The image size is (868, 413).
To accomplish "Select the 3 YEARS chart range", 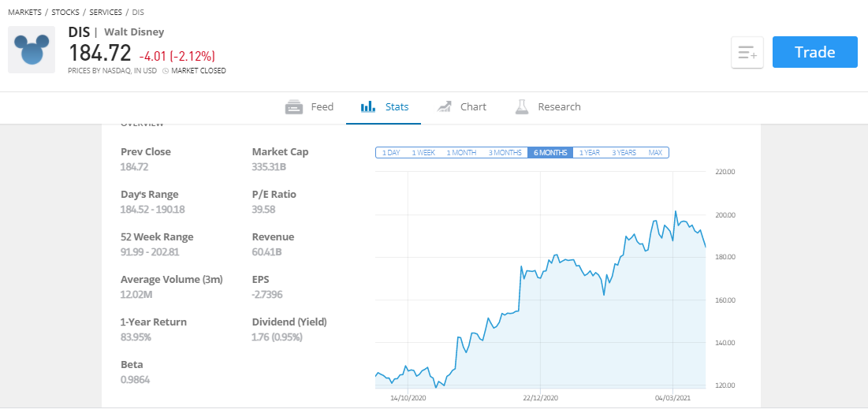I will (x=624, y=153).
